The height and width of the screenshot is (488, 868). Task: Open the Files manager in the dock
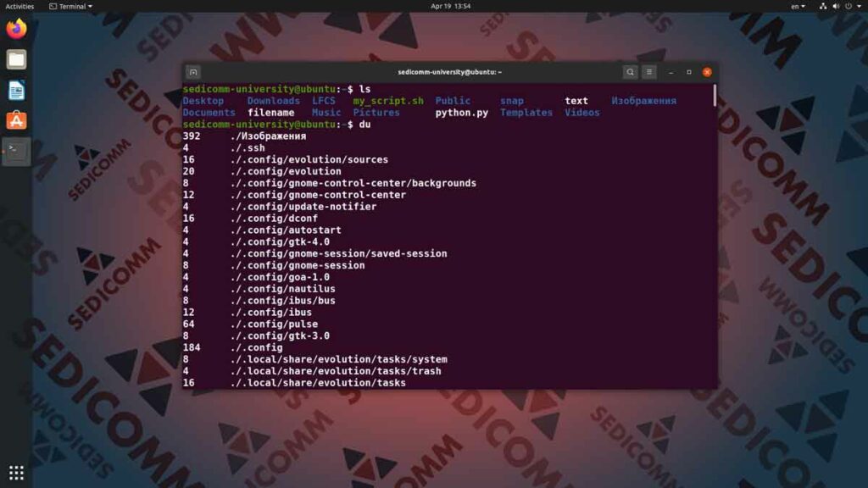16,59
